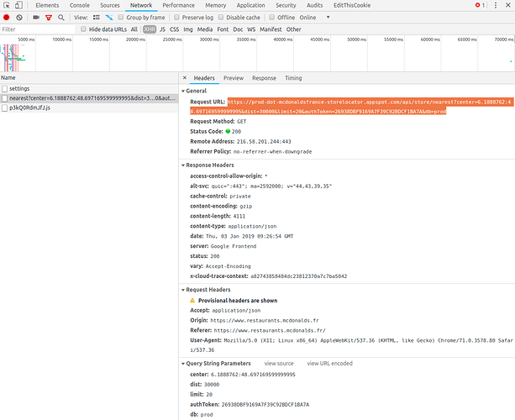Select the p3kQ0RdmJfJ.js request row
The width and height of the screenshot is (515, 420).
pos(89,108)
